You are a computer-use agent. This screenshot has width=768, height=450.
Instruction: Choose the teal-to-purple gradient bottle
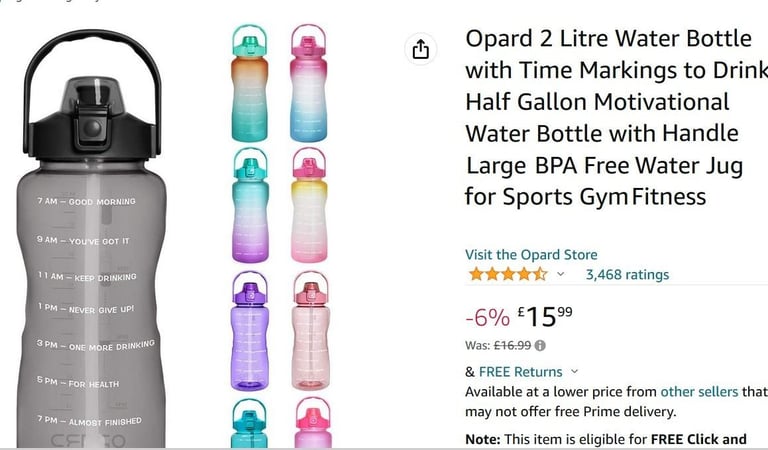click(250, 206)
